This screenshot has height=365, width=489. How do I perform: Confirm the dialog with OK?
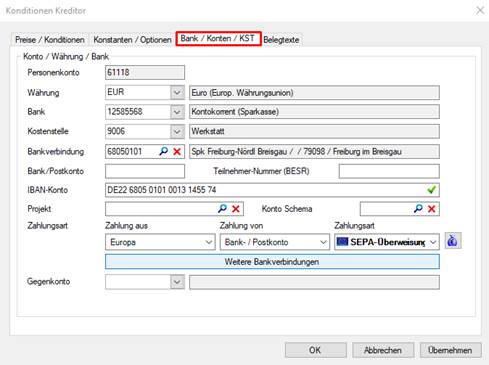315,350
